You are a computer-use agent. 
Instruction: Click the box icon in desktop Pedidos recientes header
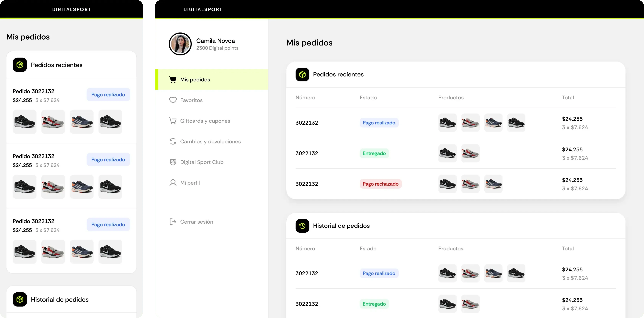coord(302,74)
